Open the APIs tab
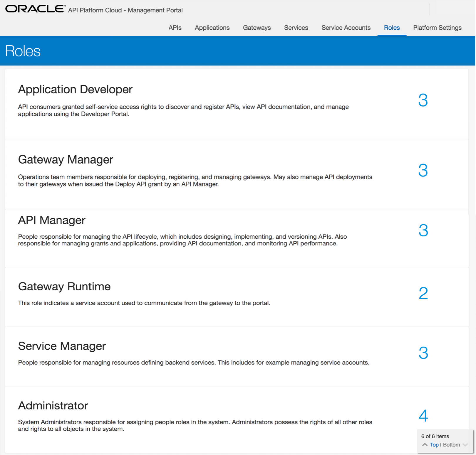 coord(175,28)
